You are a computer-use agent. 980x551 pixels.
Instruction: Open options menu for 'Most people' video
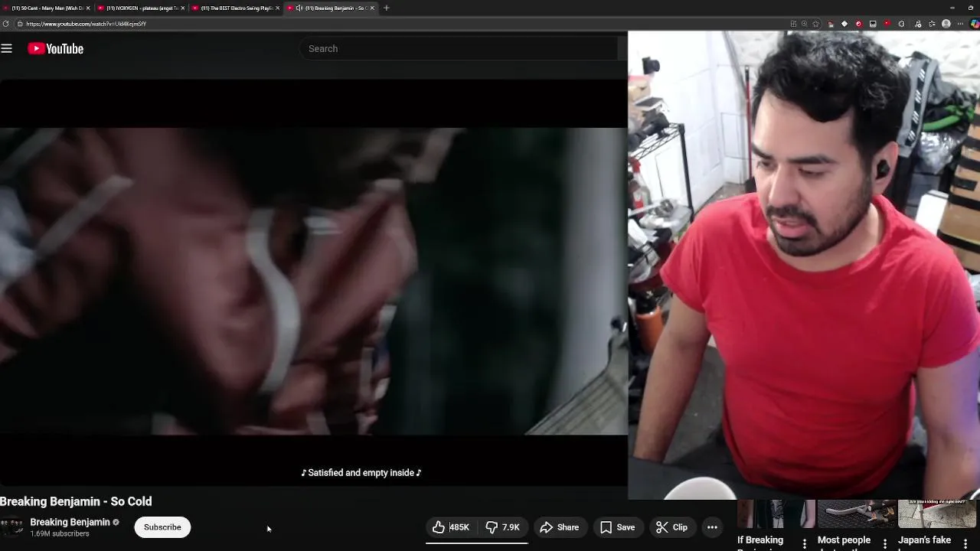point(885,543)
